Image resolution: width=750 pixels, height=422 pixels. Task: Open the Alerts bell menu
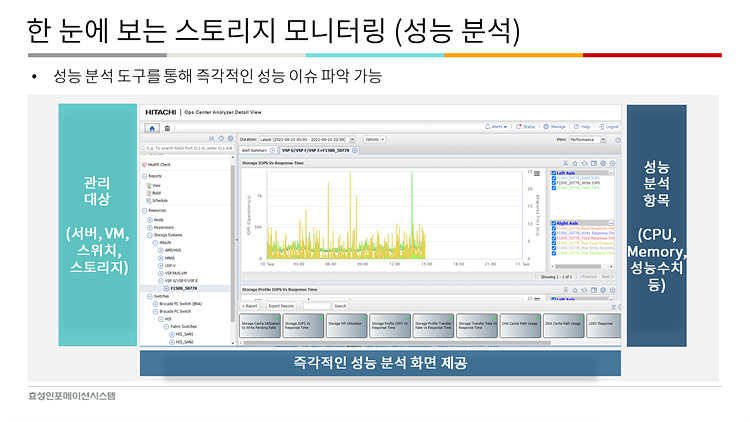(497, 127)
